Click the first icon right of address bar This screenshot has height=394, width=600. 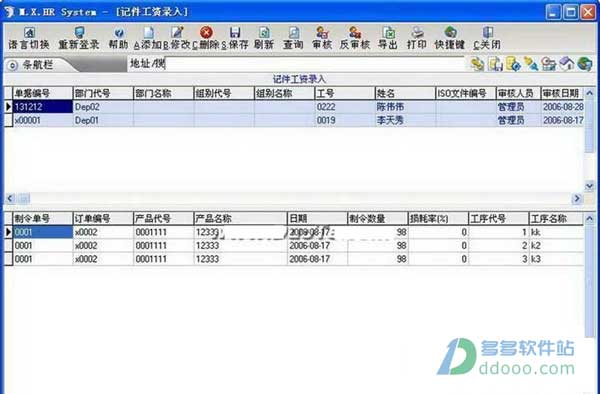click(477, 64)
